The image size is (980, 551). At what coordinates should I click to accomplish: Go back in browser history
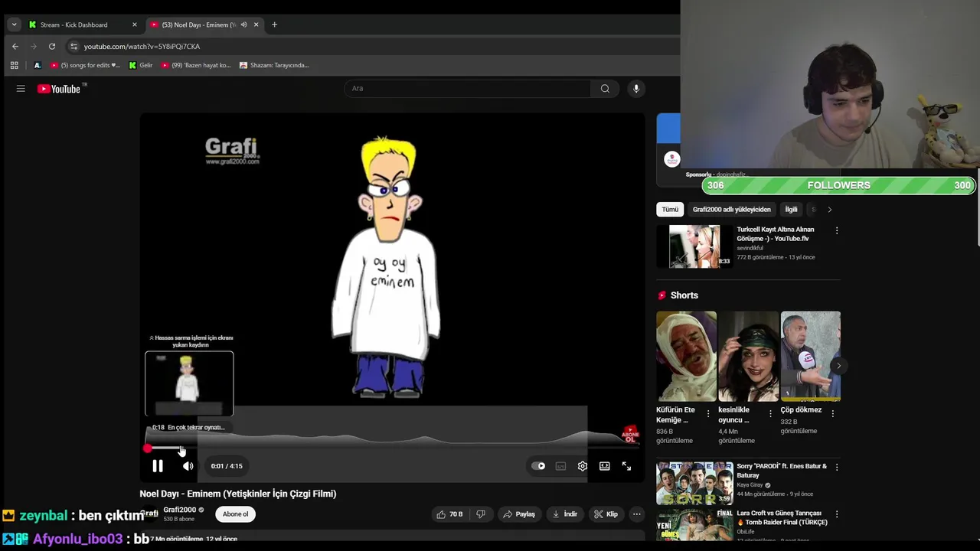(x=15, y=47)
